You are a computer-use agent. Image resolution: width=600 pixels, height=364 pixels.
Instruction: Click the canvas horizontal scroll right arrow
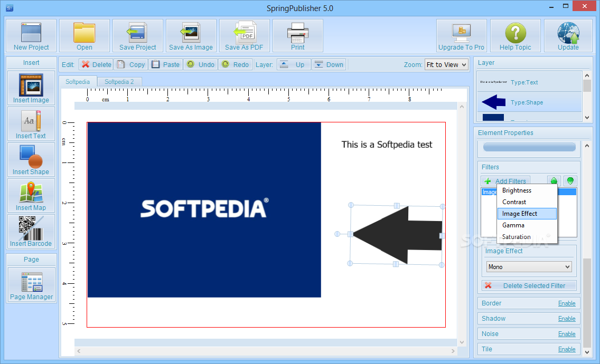(x=453, y=351)
